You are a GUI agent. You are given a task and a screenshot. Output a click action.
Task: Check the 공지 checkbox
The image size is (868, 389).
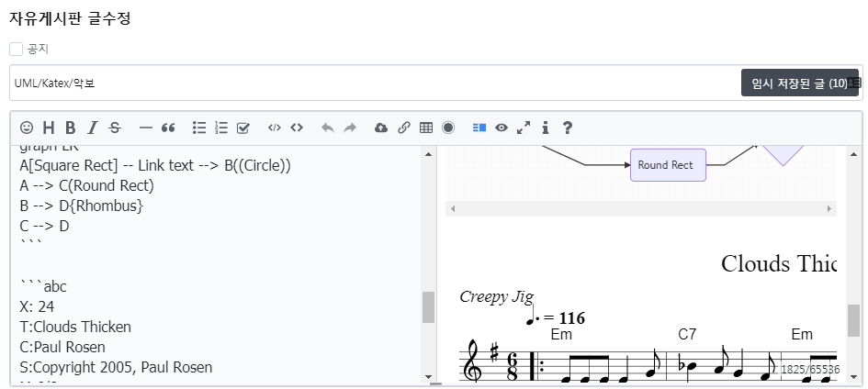point(16,49)
